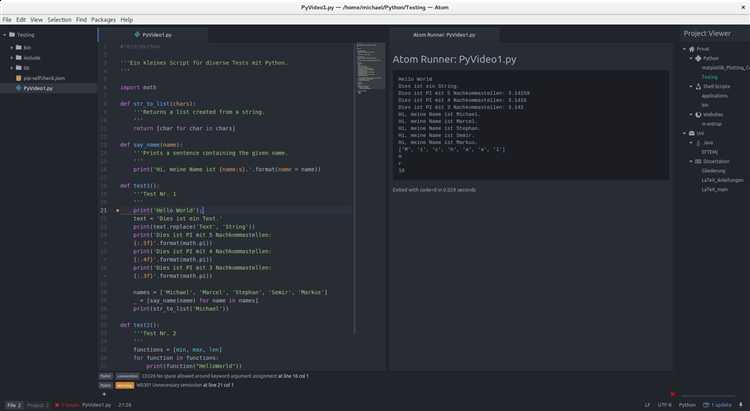Screen dimensions: 750x411
Task: Expand the include folder in tree view
Action: 12,58
